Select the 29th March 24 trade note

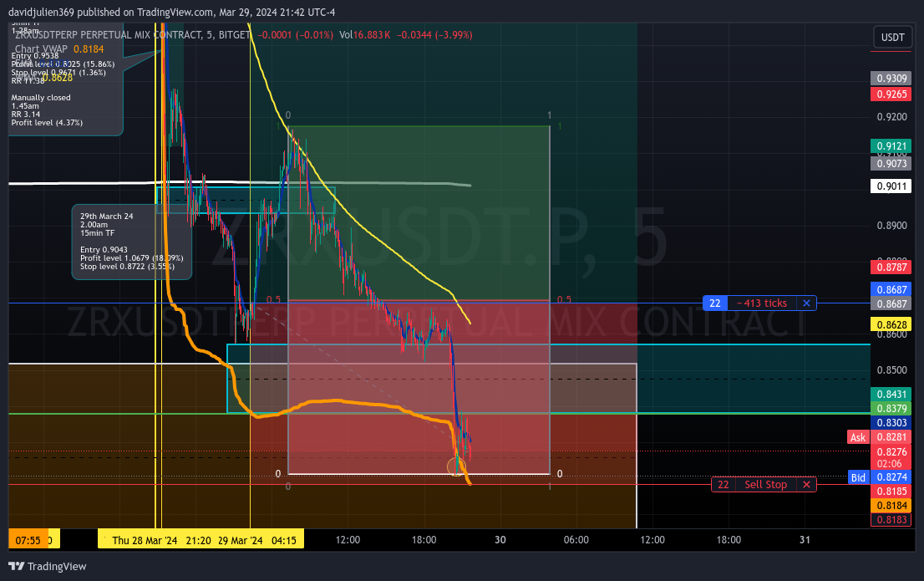pyautogui.click(x=131, y=242)
